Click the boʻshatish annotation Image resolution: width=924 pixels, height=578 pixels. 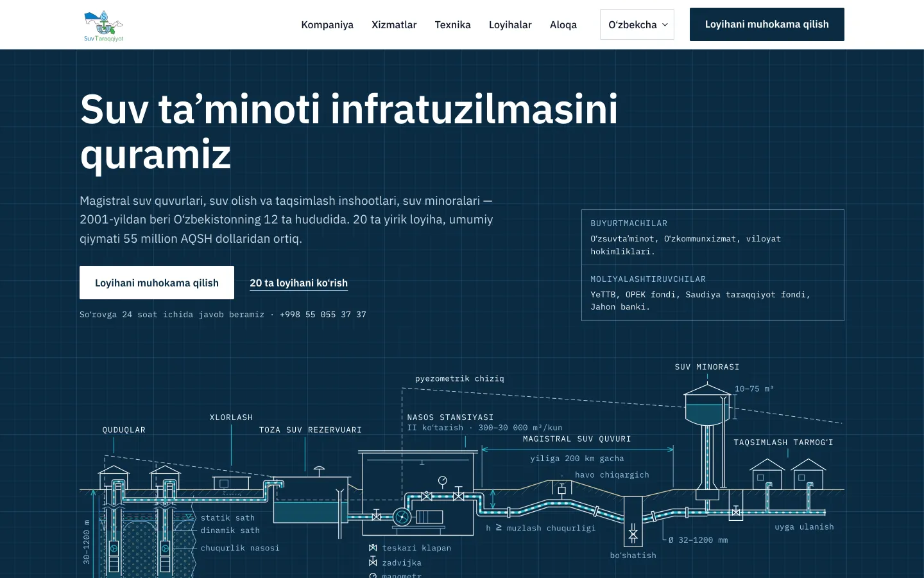tap(633, 556)
